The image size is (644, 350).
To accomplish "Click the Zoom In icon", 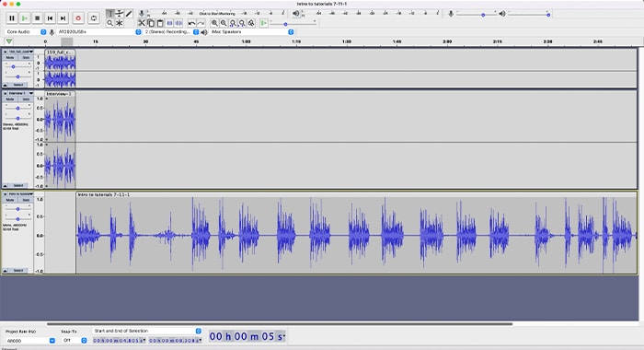I will point(214,23).
